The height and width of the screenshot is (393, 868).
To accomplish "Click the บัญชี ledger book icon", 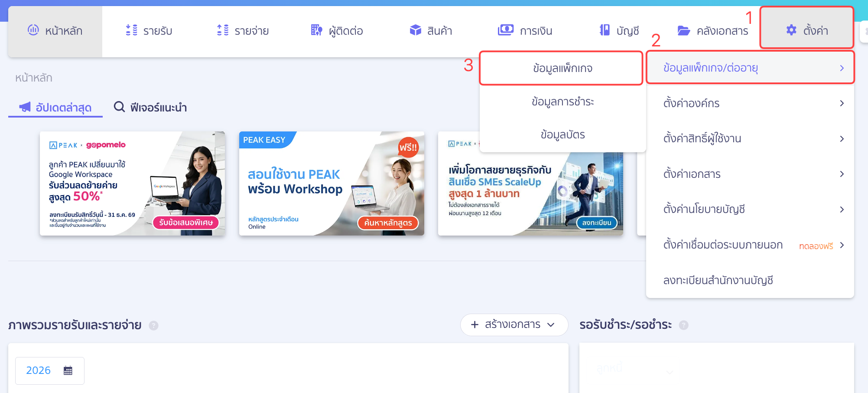I will [605, 30].
